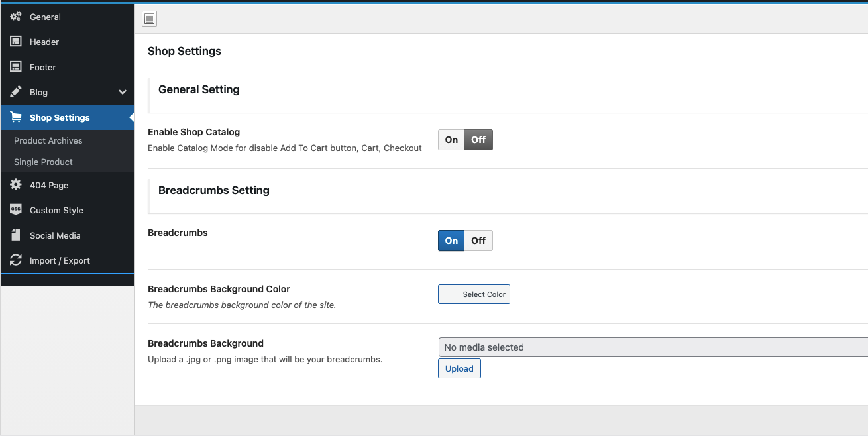This screenshot has height=436, width=868.
Task: Switch Enable Shop Catalog to Off
Action: coord(478,140)
